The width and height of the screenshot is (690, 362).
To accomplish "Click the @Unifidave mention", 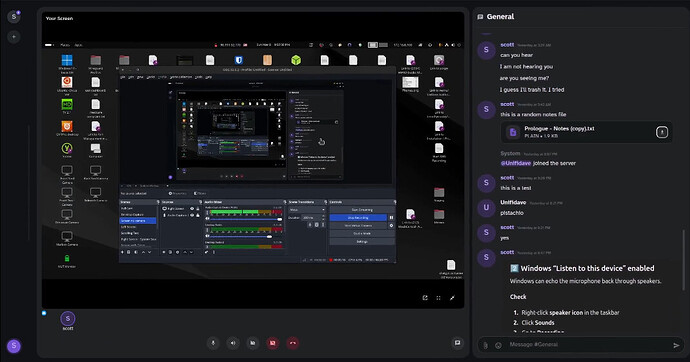I will 516,163.
